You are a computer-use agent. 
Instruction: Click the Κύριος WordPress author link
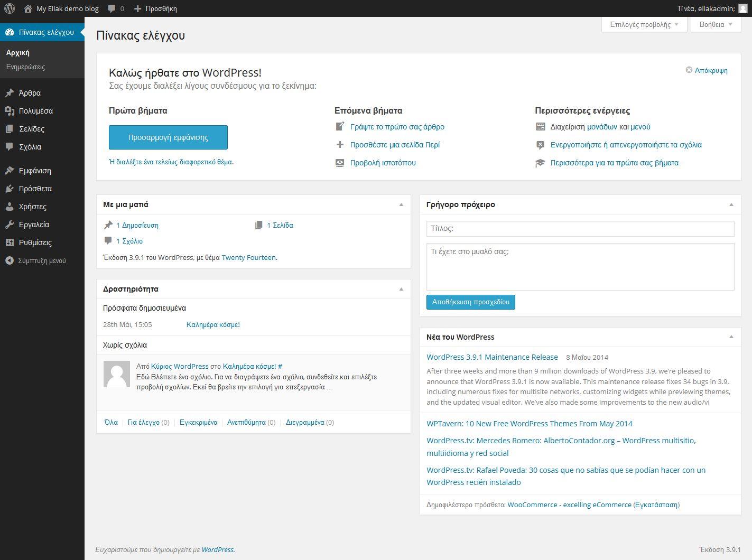click(180, 366)
